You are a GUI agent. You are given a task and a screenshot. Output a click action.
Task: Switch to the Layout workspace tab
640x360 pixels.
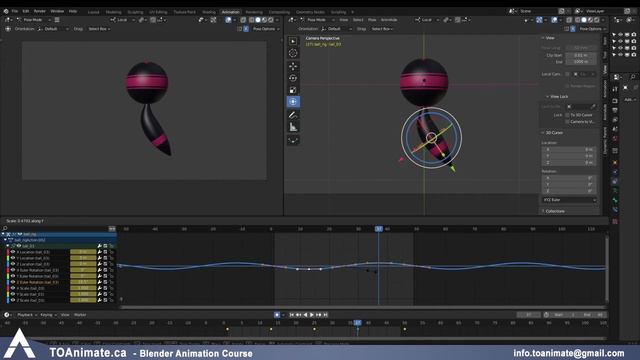point(93,12)
